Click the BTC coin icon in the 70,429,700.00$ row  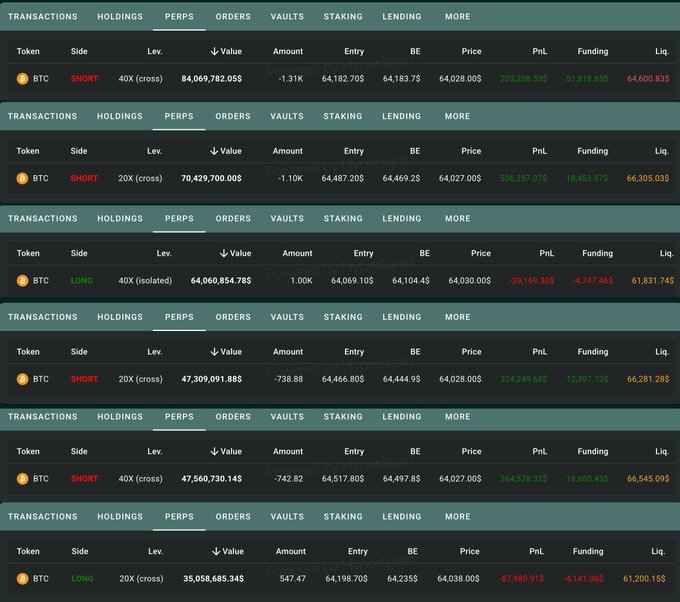tap(22, 178)
